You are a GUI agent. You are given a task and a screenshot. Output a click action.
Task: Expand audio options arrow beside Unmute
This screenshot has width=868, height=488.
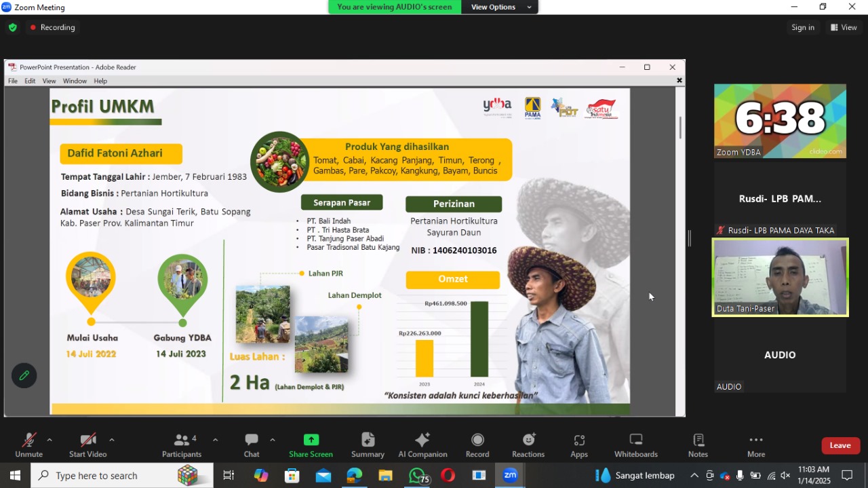[x=50, y=440]
